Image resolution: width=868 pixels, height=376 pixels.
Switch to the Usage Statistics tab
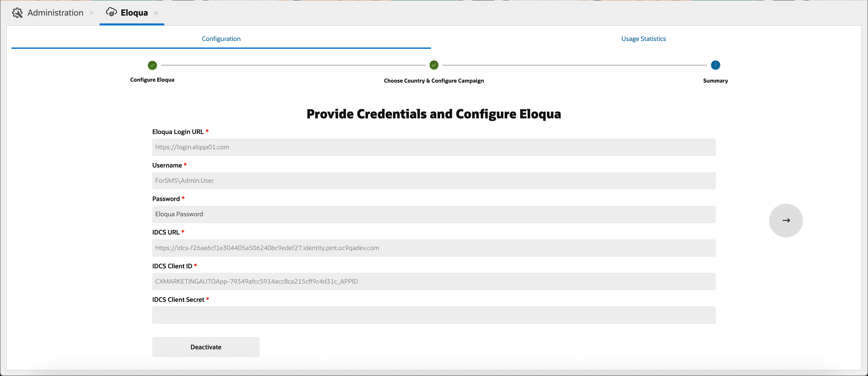click(643, 39)
